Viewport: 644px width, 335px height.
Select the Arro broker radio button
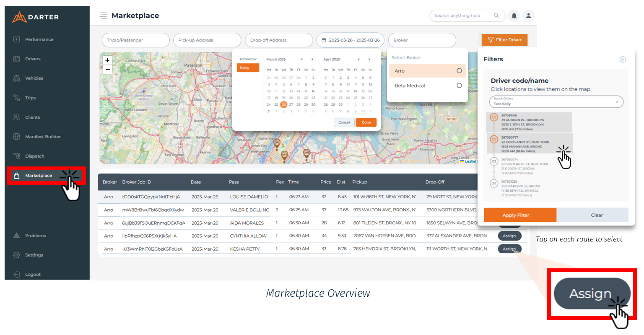[x=459, y=71]
